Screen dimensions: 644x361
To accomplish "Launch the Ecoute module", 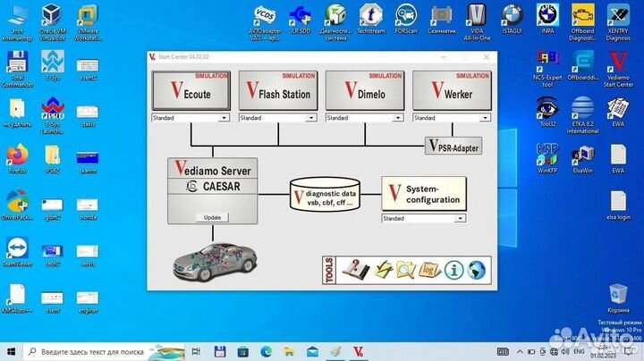I will click(x=191, y=91).
